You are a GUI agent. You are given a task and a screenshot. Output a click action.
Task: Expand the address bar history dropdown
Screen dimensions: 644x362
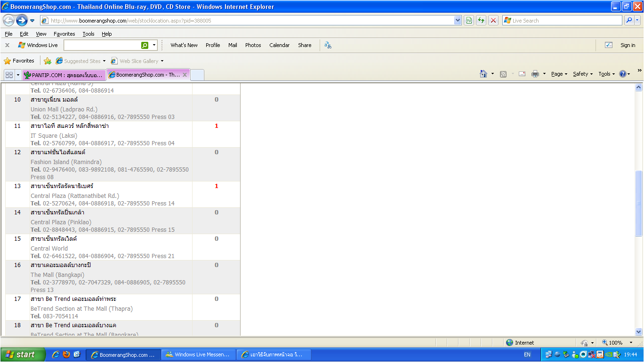click(458, 21)
